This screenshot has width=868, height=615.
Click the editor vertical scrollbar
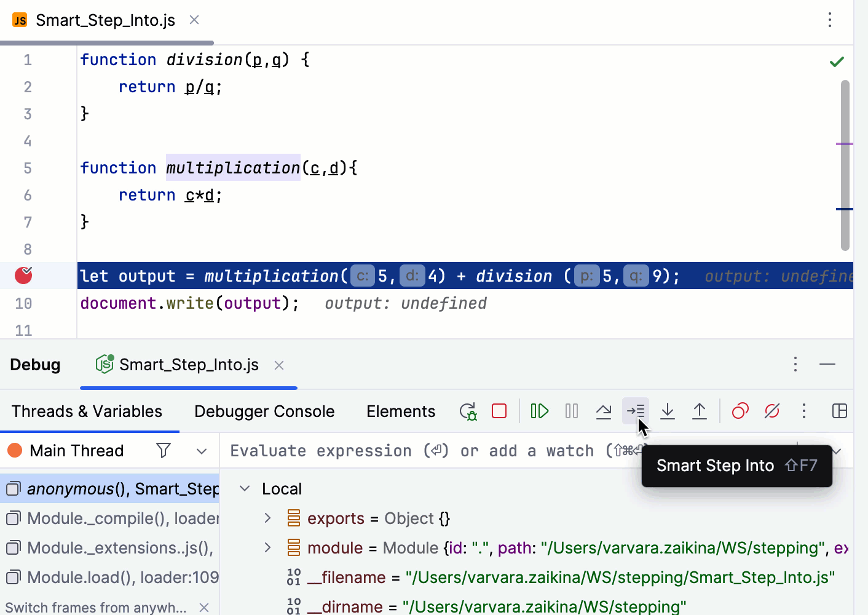pyautogui.click(x=845, y=165)
